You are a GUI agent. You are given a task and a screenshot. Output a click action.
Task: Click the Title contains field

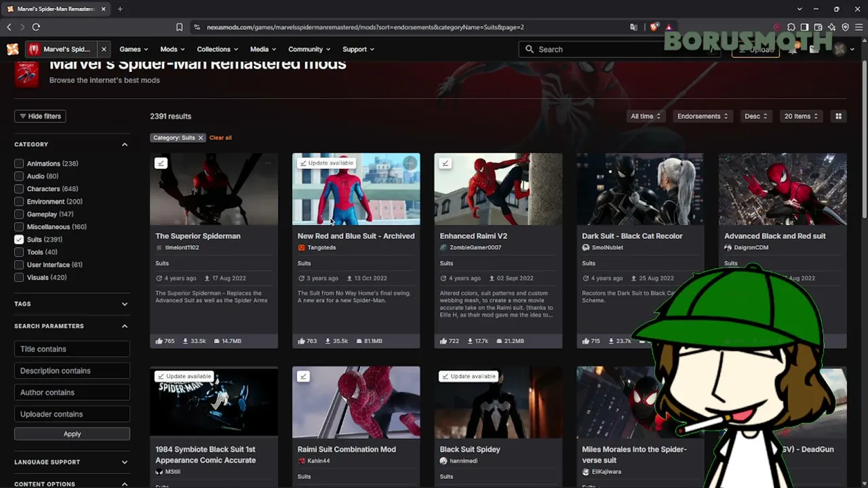coord(72,349)
